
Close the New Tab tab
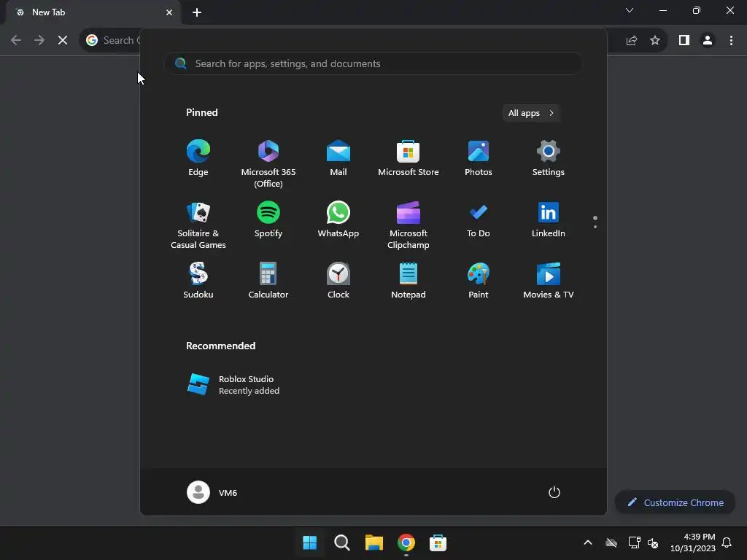click(x=169, y=12)
